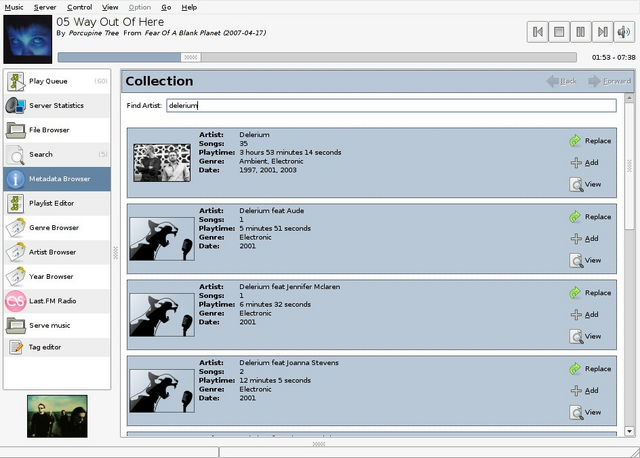The height and width of the screenshot is (458, 640).
Task: Click the time display 01:53 - 07:38
Action: click(x=613, y=58)
